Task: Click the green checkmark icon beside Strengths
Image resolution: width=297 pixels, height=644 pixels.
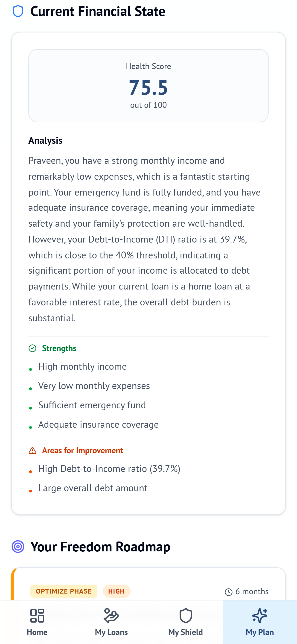Action: point(32,348)
